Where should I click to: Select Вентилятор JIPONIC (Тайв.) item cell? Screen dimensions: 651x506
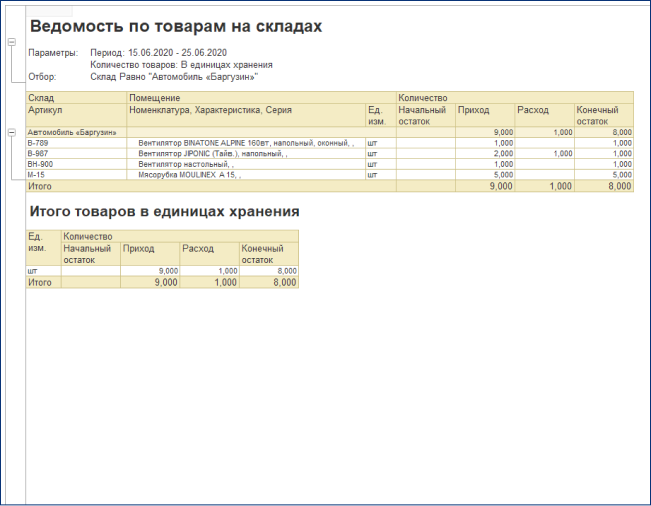click(x=246, y=154)
